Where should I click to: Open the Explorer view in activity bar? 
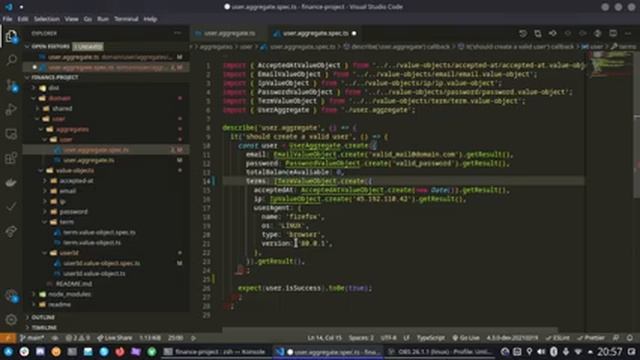click(11, 36)
